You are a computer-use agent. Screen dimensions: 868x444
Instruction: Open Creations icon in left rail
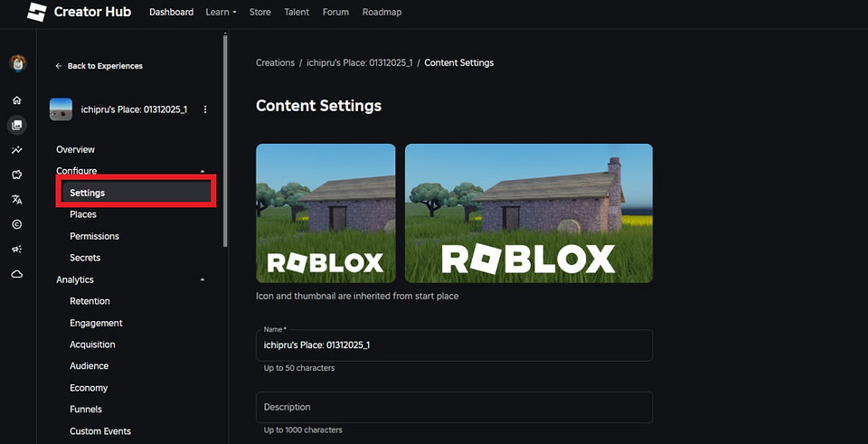point(17,125)
